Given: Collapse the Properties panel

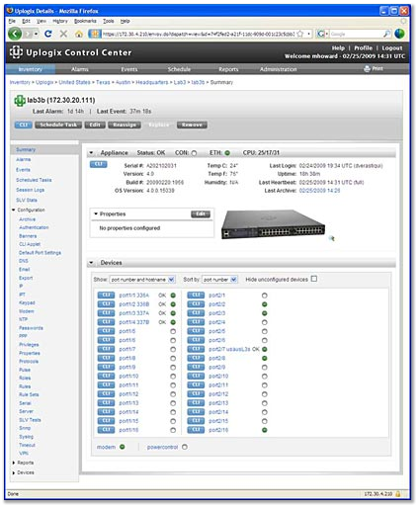Looking at the screenshot, I should [x=96, y=213].
